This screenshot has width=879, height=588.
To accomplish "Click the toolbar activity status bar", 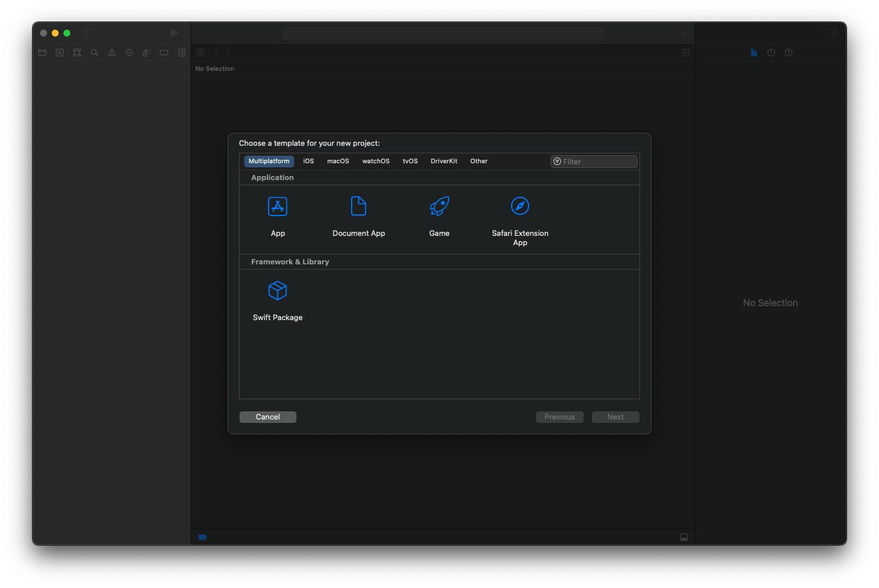I will (x=443, y=33).
